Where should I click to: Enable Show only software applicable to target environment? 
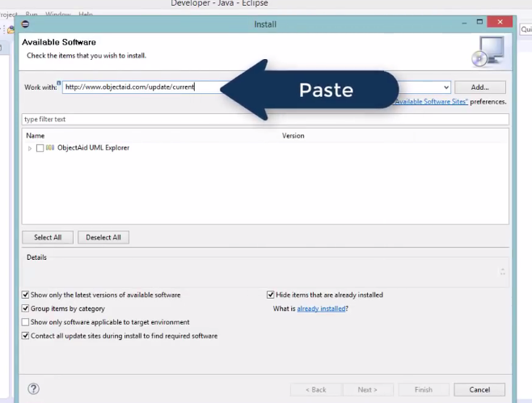[x=25, y=322]
